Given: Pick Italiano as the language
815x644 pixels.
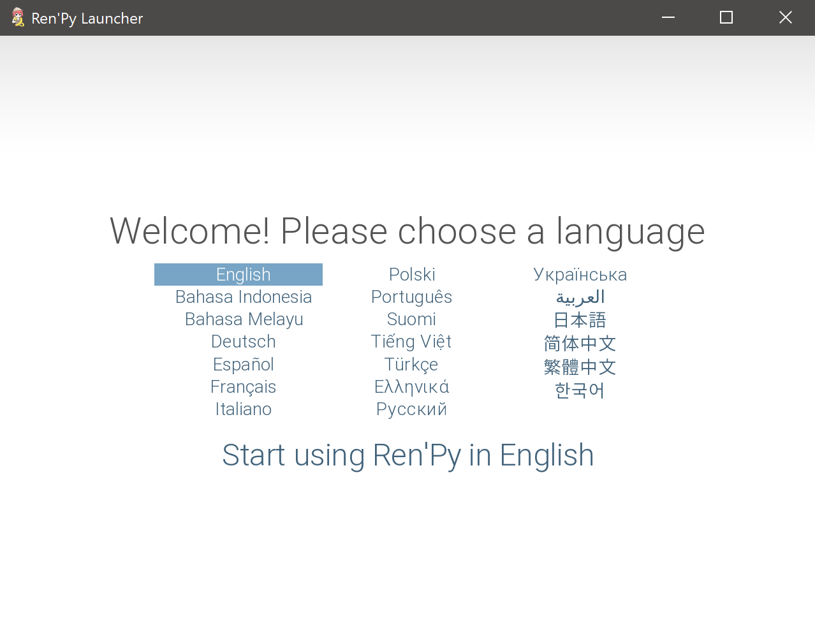Looking at the screenshot, I should click(x=243, y=409).
